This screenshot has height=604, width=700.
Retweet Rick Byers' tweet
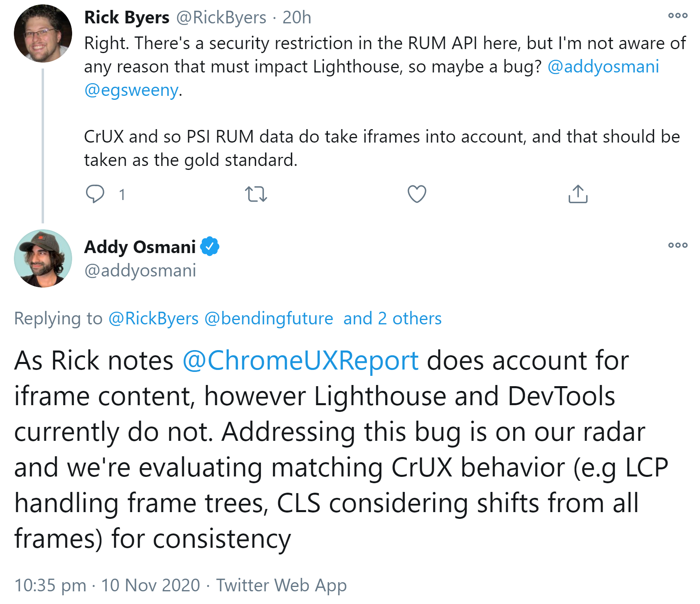click(x=256, y=194)
